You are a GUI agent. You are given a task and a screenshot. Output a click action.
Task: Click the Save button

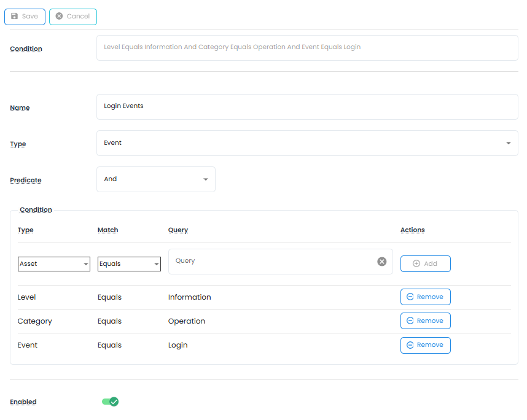[25, 17]
